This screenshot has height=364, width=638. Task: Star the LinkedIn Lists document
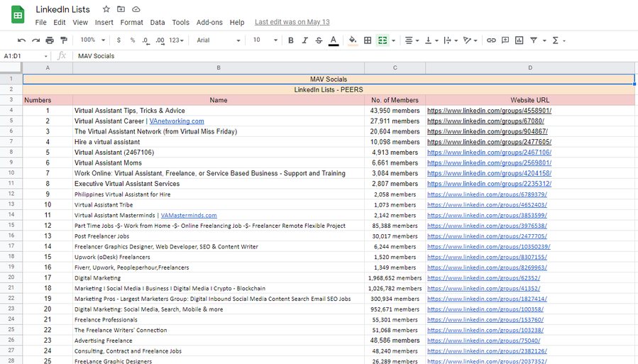point(106,9)
